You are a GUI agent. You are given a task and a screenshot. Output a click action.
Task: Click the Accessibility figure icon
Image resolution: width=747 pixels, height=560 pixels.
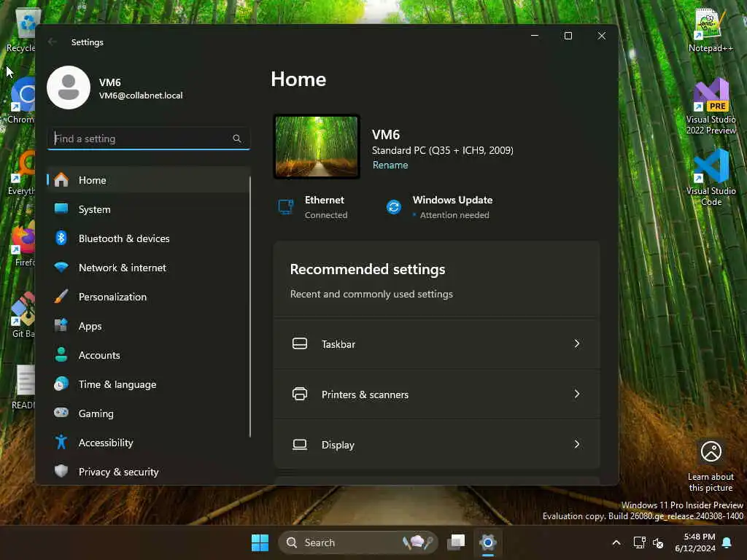point(61,442)
